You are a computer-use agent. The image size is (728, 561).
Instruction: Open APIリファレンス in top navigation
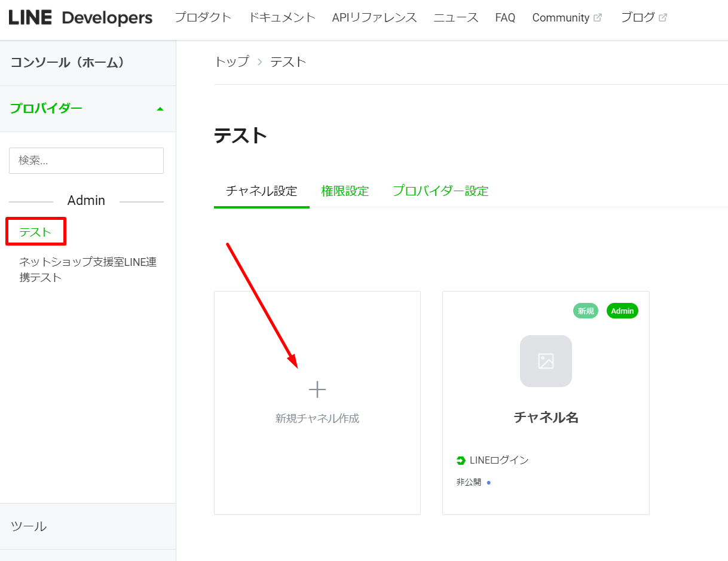pos(374,18)
